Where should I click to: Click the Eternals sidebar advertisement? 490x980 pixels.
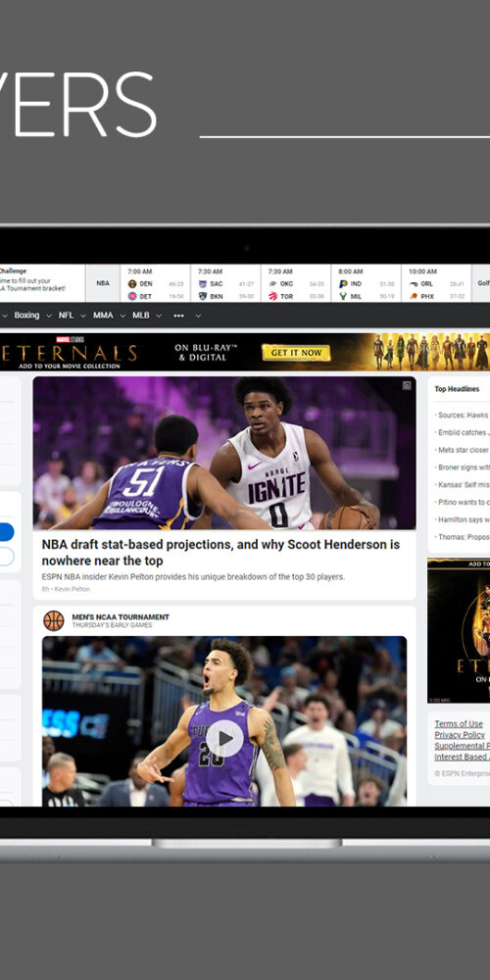point(459,630)
